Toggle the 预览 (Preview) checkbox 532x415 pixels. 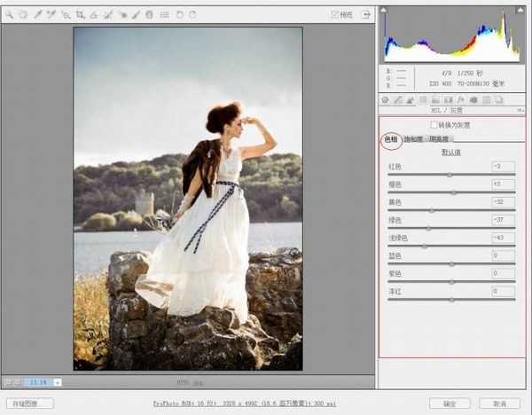[x=336, y=15]
